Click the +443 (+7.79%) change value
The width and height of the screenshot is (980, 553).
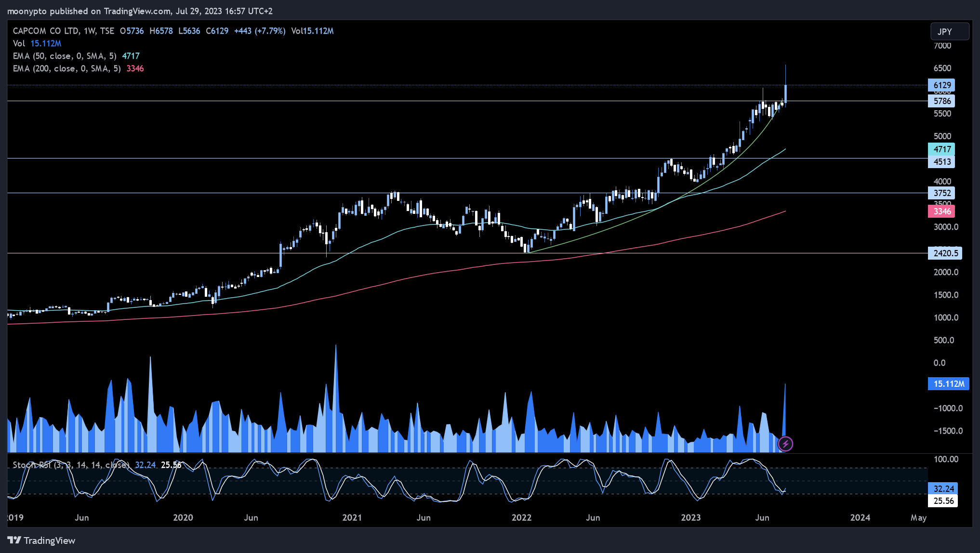click(260, 31)
